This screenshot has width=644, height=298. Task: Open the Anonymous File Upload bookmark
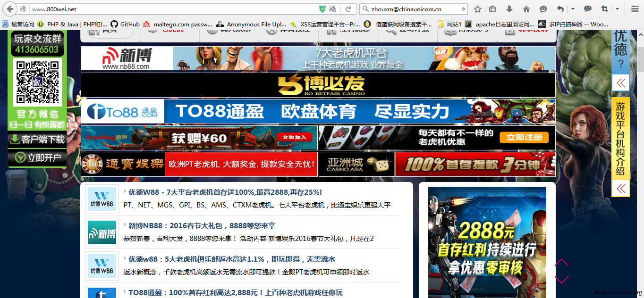pos(252,24)
